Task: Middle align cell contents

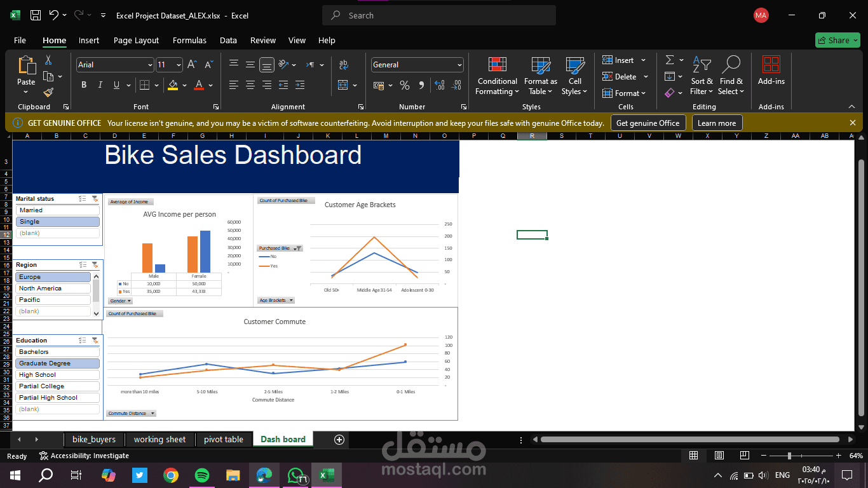Action: tap(250, 64)
